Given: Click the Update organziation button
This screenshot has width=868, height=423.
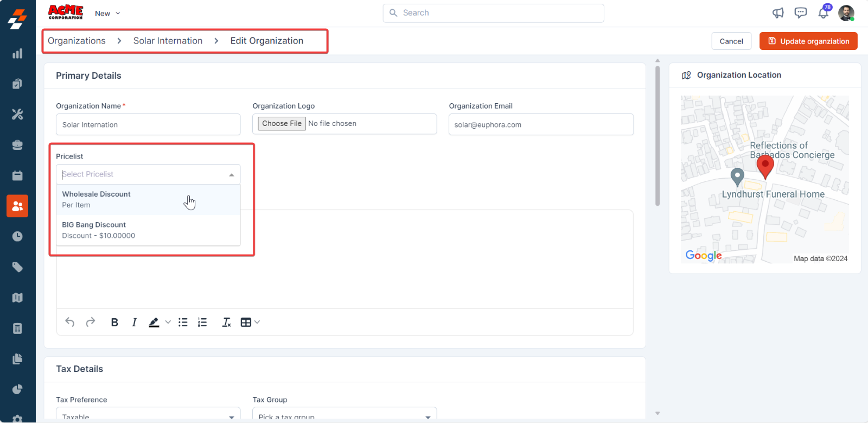Looking at the screenshot, I should pyautogui.click(x=808, y=41).
